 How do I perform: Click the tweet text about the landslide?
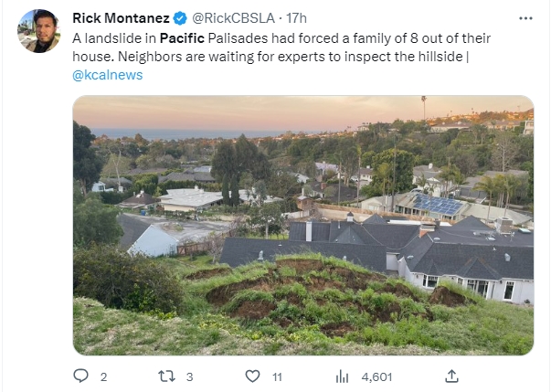(x=281, y=57)
